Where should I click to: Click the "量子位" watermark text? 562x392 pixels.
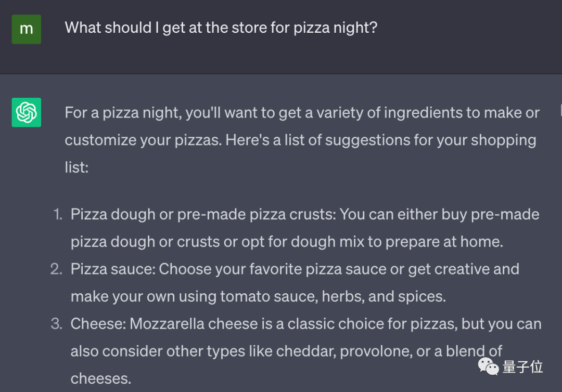tap(522, 367)
